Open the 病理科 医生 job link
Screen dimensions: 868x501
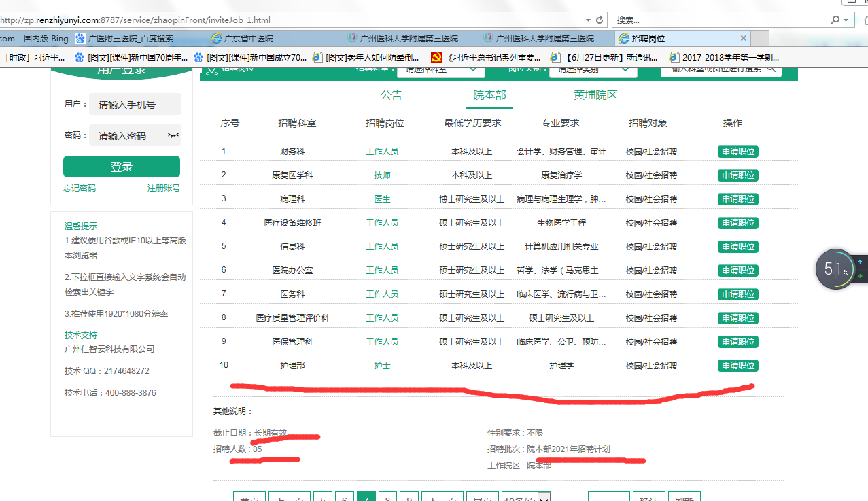click(x=382, y=199)
